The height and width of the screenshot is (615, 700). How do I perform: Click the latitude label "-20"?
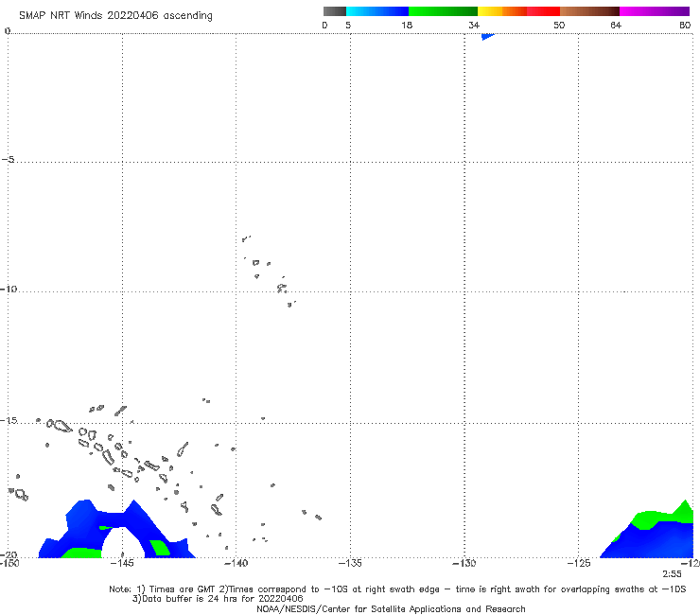pyautogui.click(x=9, y=554)
